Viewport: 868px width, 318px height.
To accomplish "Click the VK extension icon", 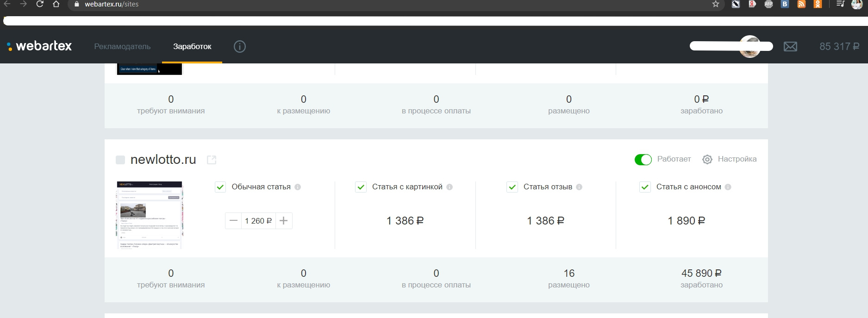I will pos(785,4).
